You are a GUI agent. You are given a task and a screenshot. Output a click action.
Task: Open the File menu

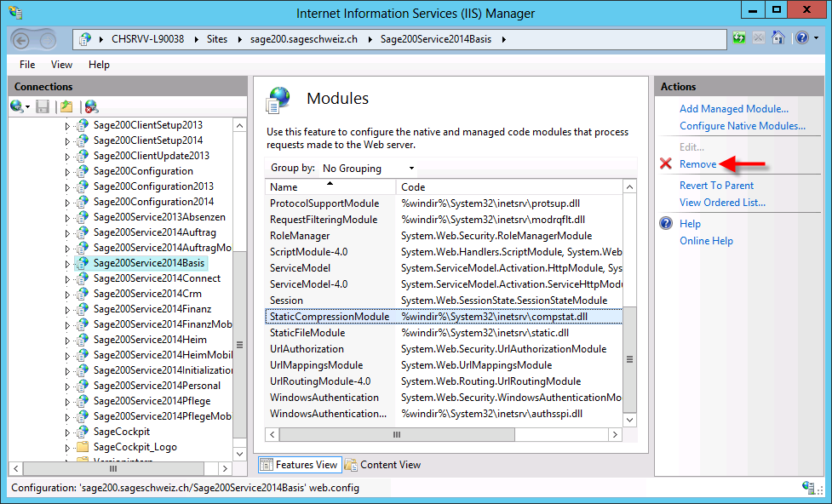[x=27, y=65]
